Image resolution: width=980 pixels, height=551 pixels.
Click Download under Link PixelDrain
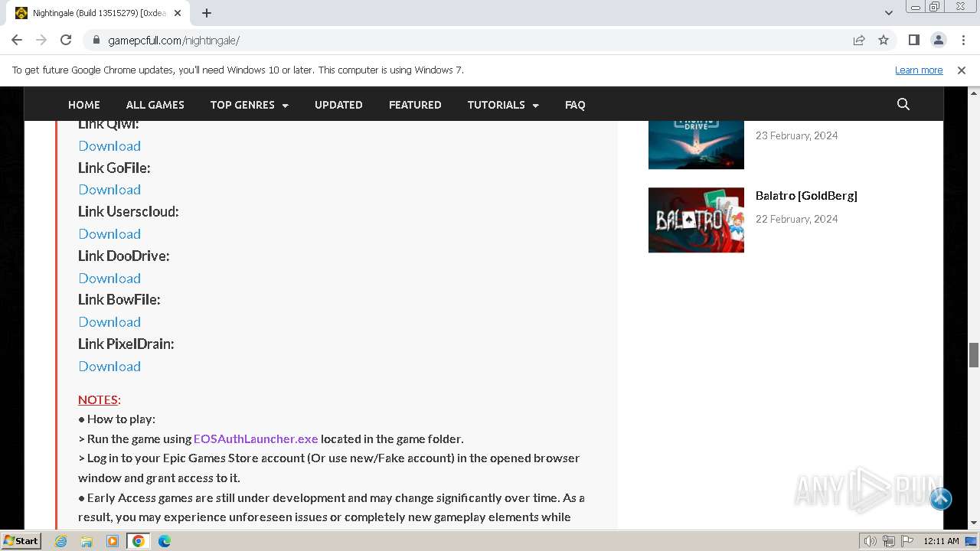pyautogui.click(x=109, y=366)
